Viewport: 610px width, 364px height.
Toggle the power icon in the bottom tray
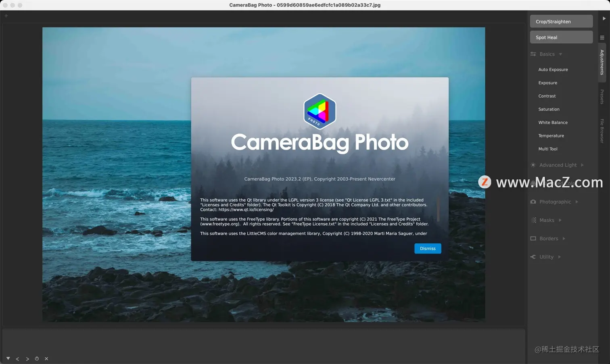[x=37, y=359]
